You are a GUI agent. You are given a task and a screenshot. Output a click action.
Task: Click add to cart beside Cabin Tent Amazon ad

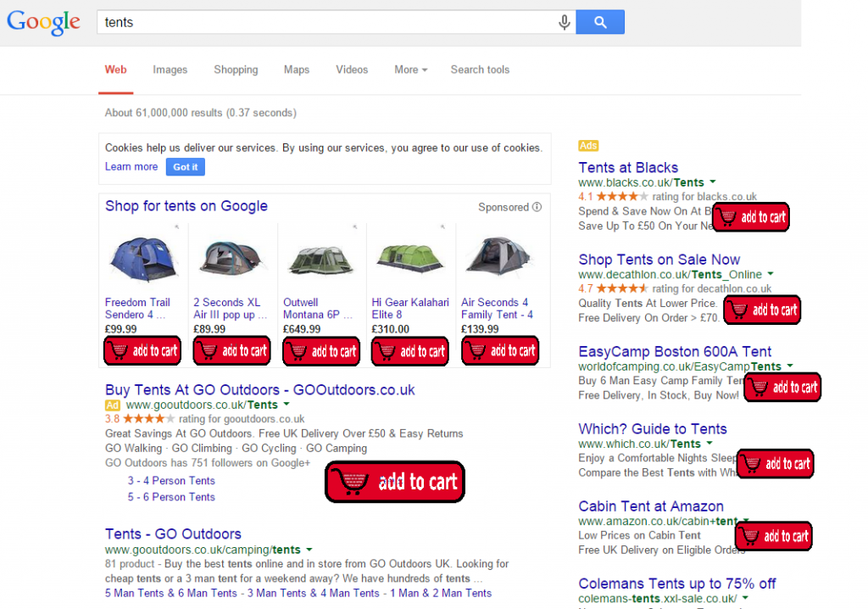coord(773,536)
